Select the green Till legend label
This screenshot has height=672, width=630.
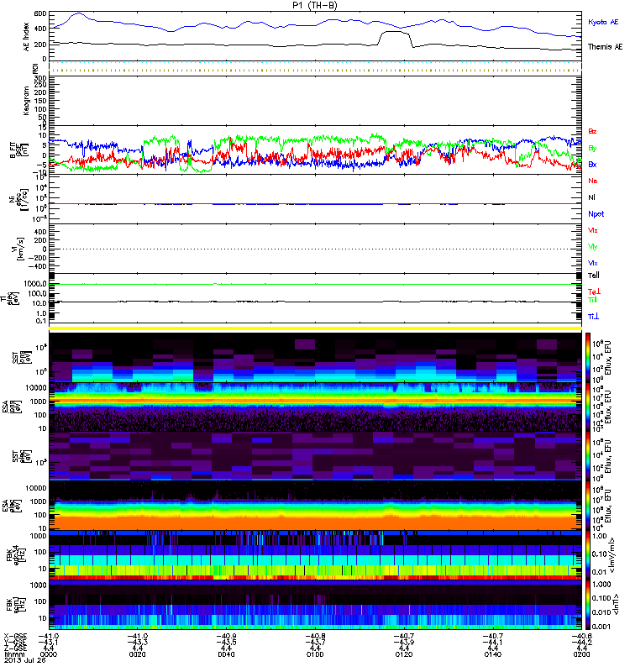[x=592, y=300]
